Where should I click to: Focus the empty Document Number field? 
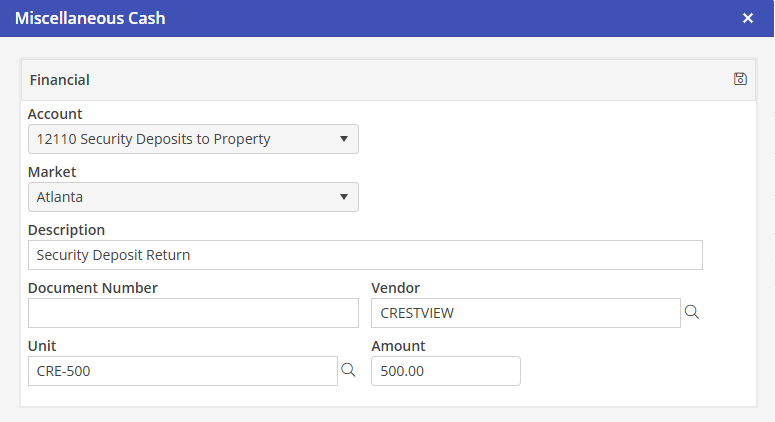click(193, 313)
